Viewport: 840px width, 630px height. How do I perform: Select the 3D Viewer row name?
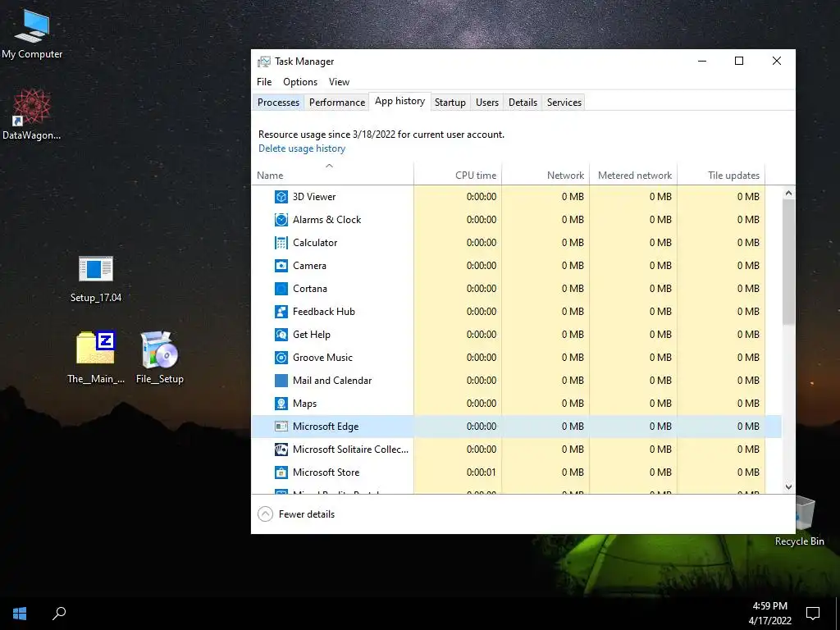click(x=314, y=197)
